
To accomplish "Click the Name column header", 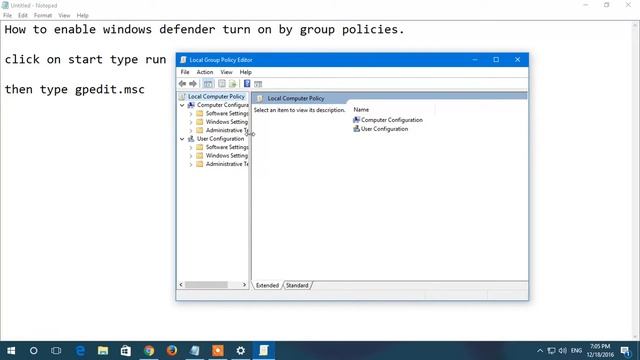I will click(361, 109).
